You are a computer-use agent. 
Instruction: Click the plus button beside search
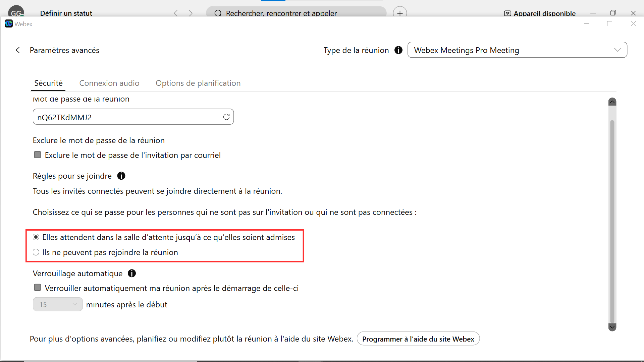[x=400, y=12]
